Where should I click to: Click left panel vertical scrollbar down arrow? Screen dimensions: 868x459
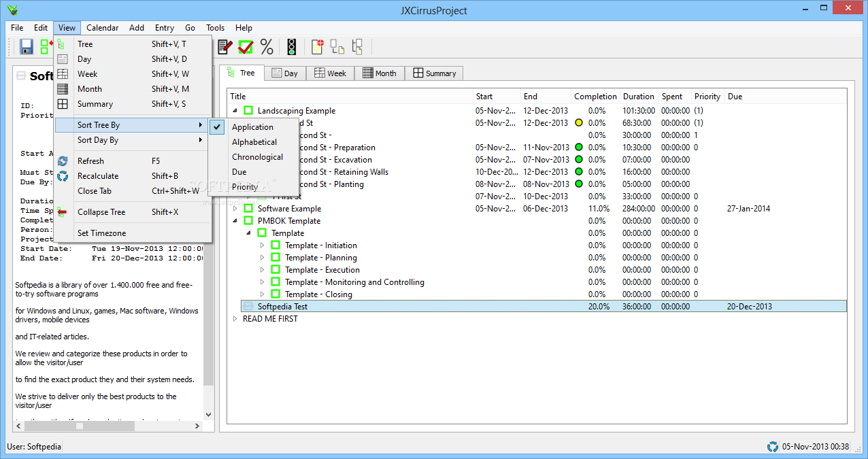[209, 414]
